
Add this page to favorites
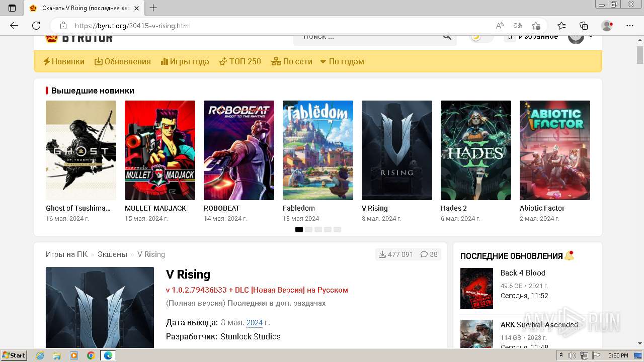click(x=536, y=26)
